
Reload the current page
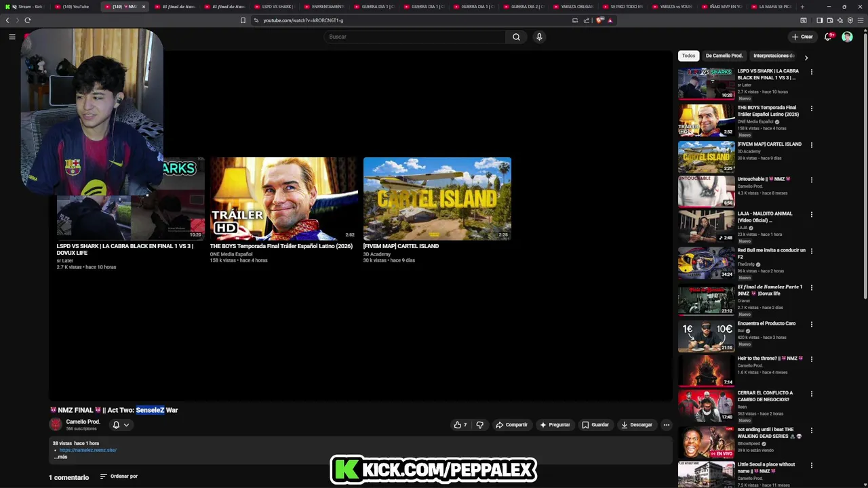[x=28, y=20]
